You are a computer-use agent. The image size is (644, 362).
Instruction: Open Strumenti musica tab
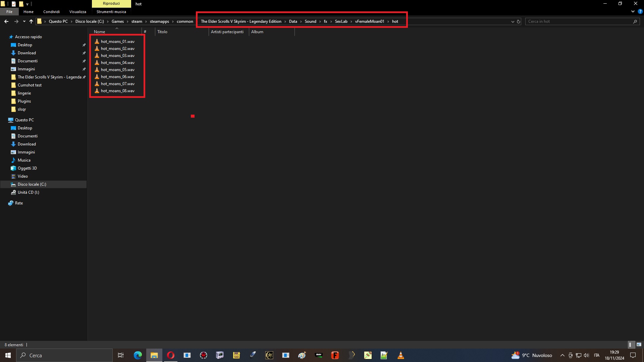point(111,12)
